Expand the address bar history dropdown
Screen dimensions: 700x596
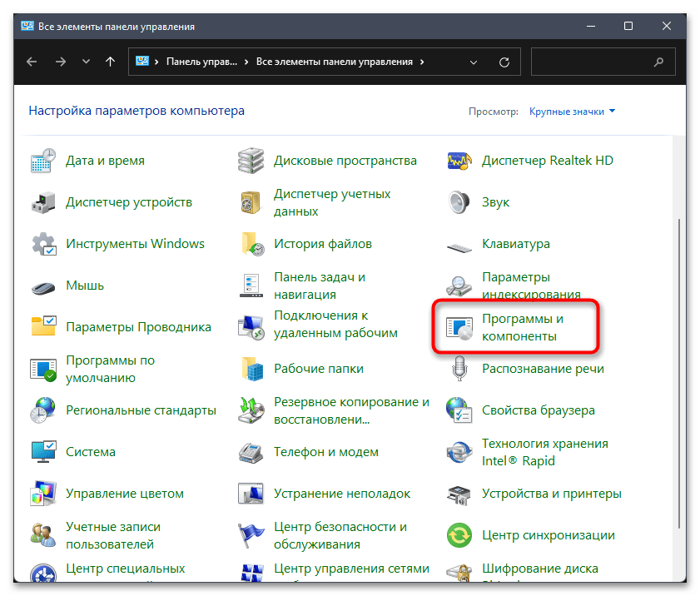[474, 62]
